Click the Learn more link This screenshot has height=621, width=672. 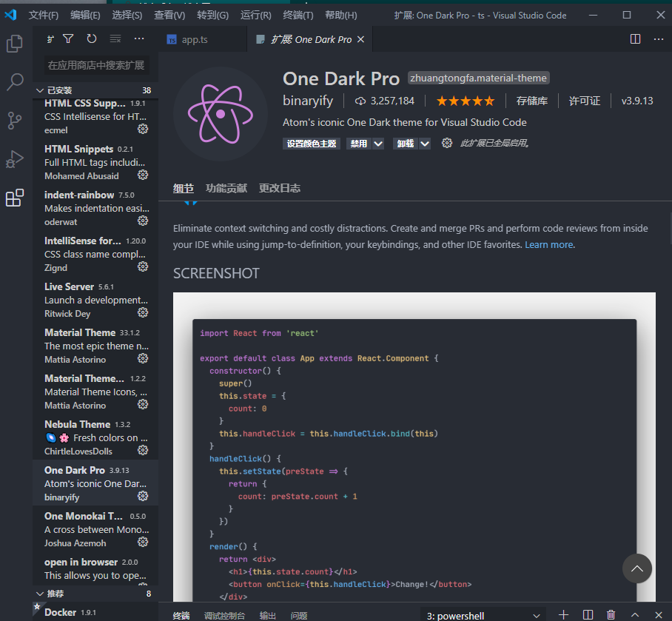(x=549, y=245)
